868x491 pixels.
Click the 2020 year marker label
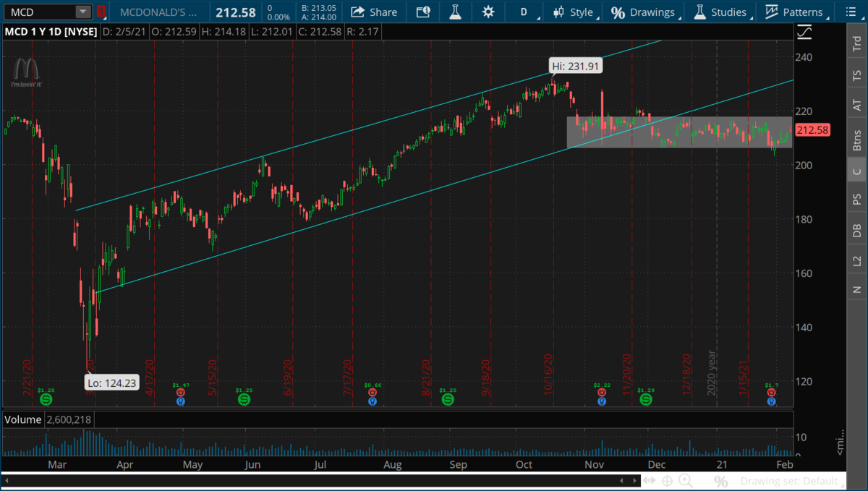click(x=712, y=372)
